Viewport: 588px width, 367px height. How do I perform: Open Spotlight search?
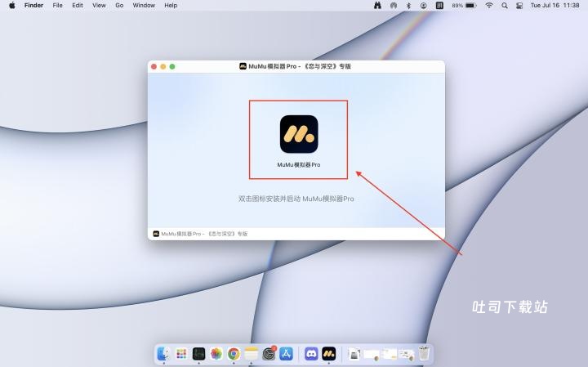(x=505, y=5)
